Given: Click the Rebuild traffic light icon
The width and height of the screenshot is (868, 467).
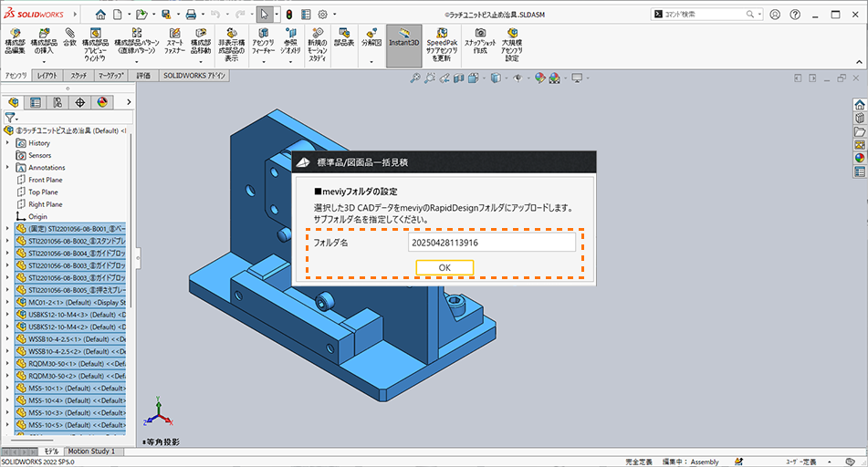Looking at the screenshot, I should coord(289,15).
